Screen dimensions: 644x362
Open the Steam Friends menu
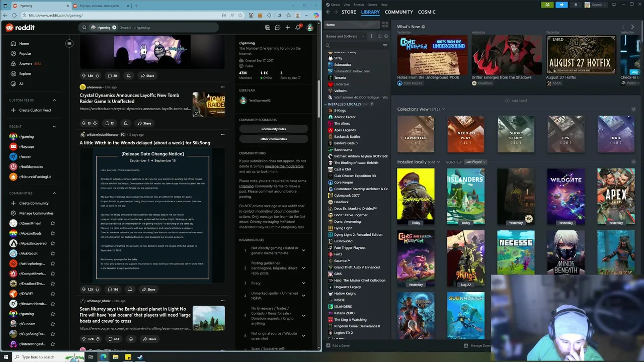(359, 5)
